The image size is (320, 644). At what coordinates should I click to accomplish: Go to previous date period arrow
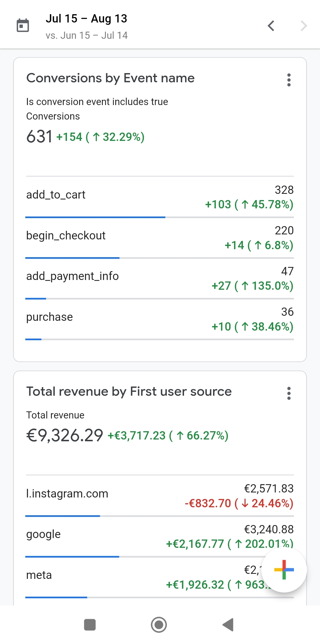[271, 26]
